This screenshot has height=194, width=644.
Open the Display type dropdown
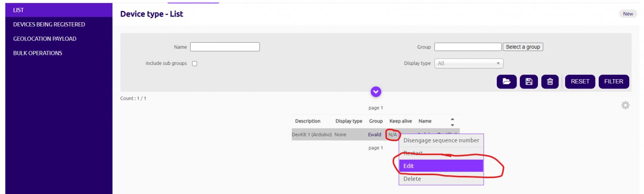coord(469,64)
